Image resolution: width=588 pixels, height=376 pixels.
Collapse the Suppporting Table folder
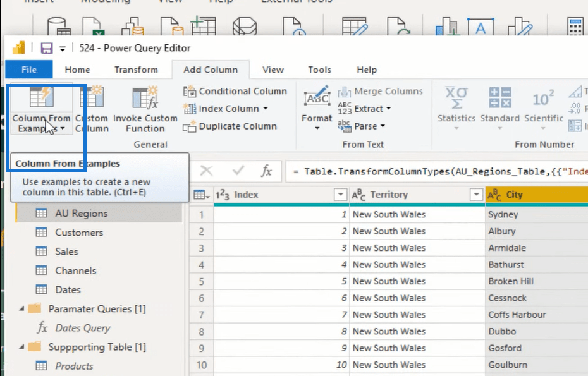tap(21, 347)
